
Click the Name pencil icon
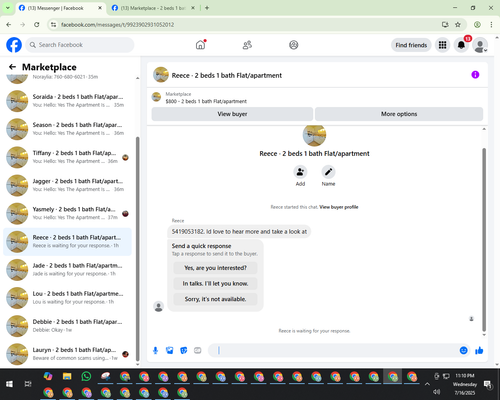(x=328, y=172)
